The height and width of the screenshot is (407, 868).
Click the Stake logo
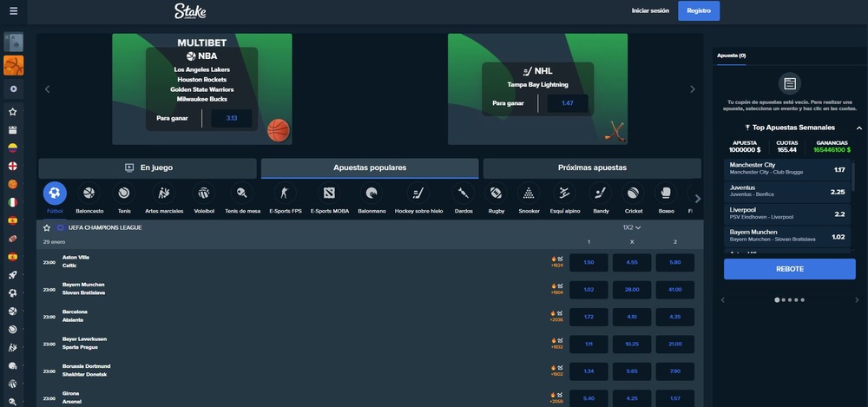(190, 11)
